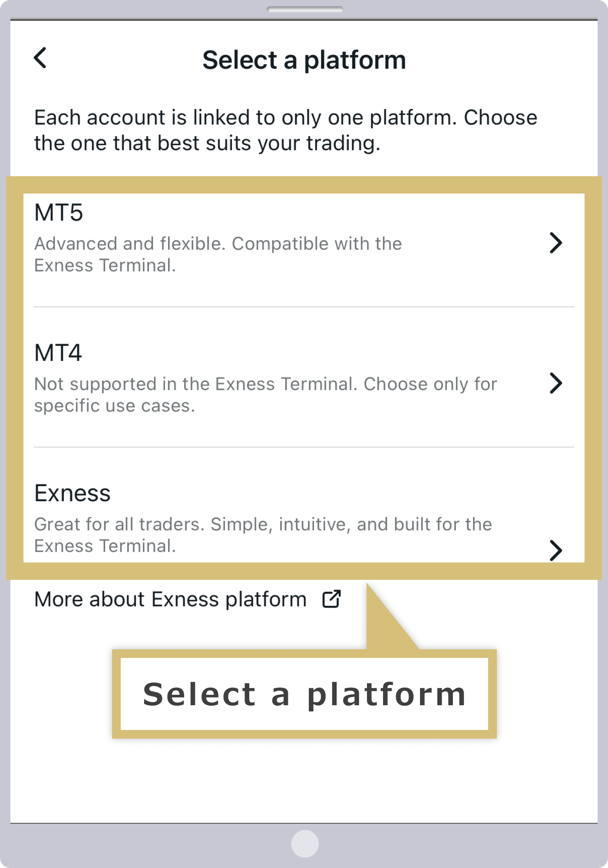Go back using the left arrow icon

[x=40, y=58]
